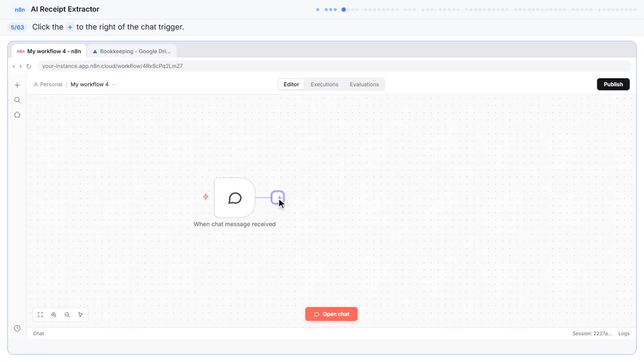Screen dimensions: 644x362
Task: Click the zoom in magnifier icon
Action: point(54,315)
